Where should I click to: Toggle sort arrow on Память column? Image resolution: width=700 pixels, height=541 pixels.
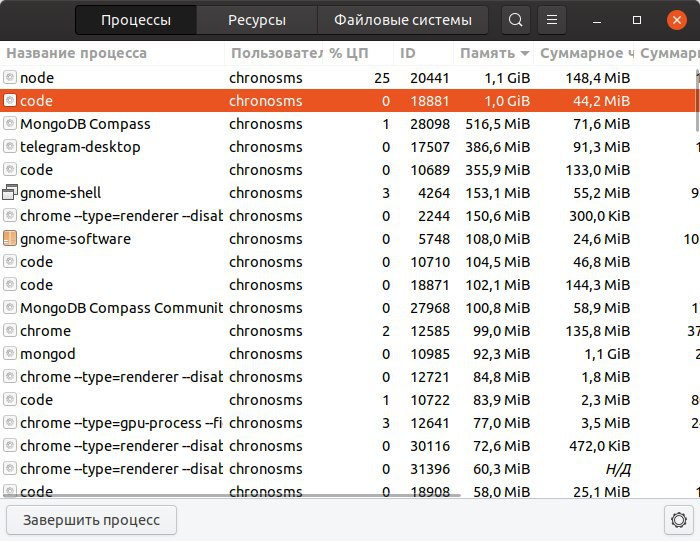[x=525, y=54]
